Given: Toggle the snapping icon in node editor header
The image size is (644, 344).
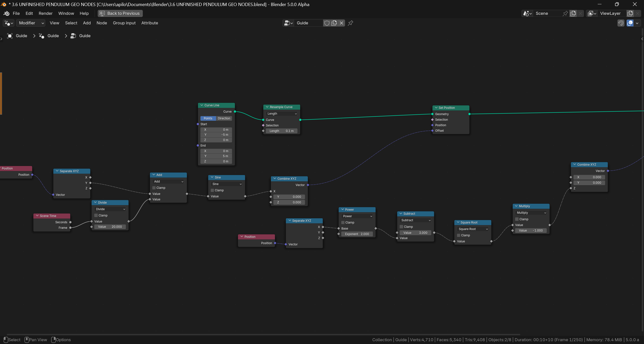Looking at the screenshot, I should click(621, 23).
